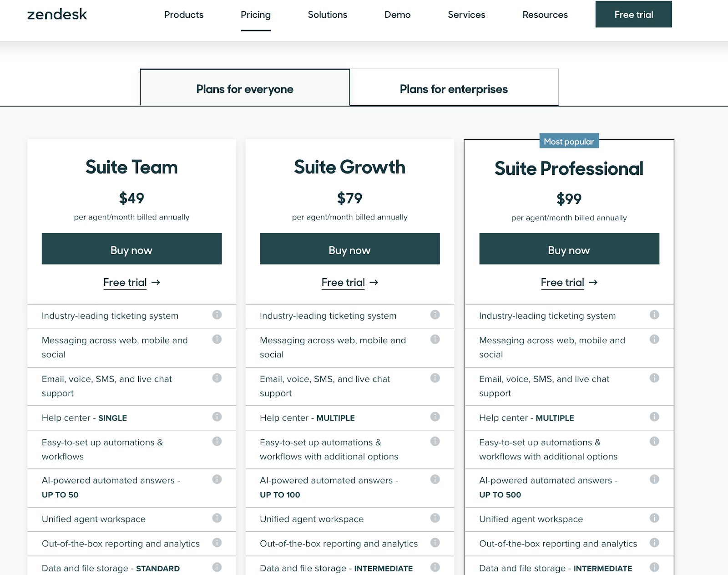Click the 'UP TO 500' text
Screen dimensions: 728x575
click(x=500, y=495)
